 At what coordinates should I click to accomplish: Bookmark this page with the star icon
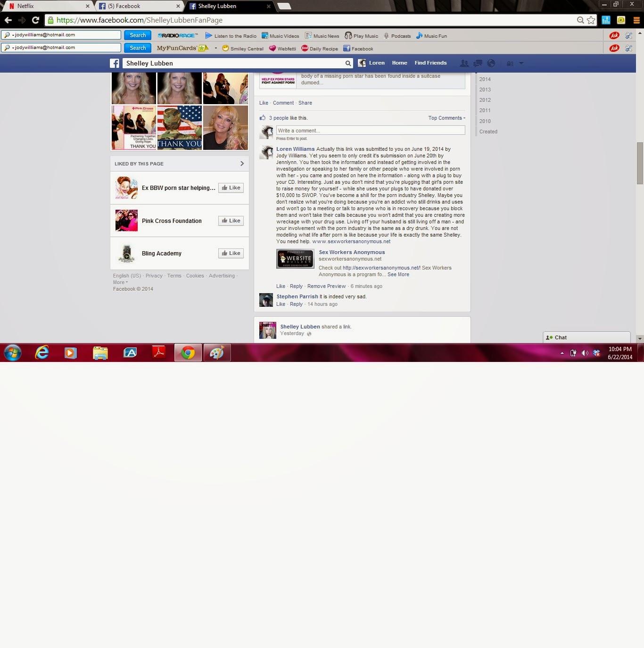(591, 20)
